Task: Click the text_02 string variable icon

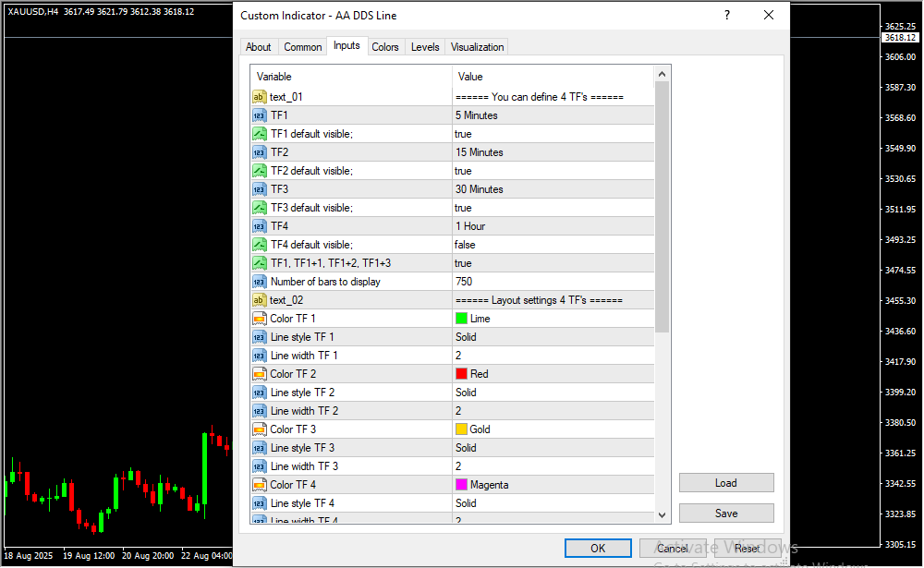Action: pyautogui.click(x=259, y=300)
